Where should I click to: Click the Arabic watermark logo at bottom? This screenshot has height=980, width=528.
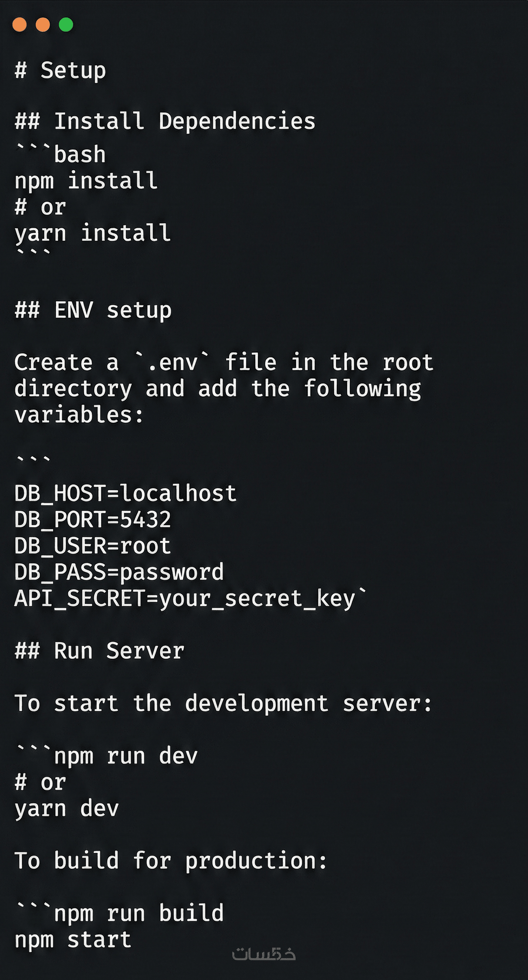point(264,954)
